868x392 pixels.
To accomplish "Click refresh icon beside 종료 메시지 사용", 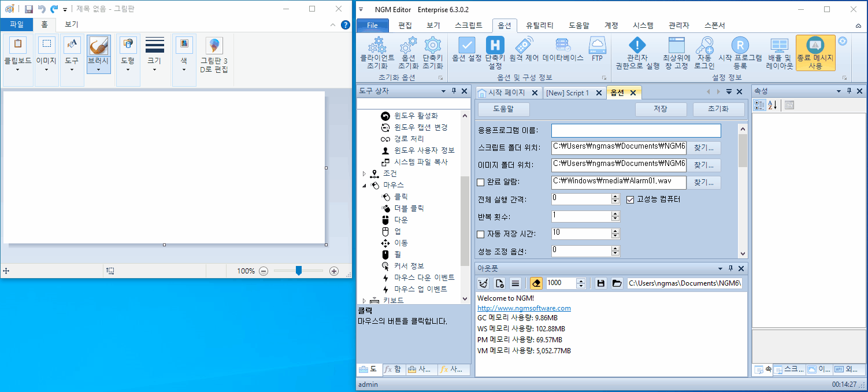I will (x=843, y=41).
